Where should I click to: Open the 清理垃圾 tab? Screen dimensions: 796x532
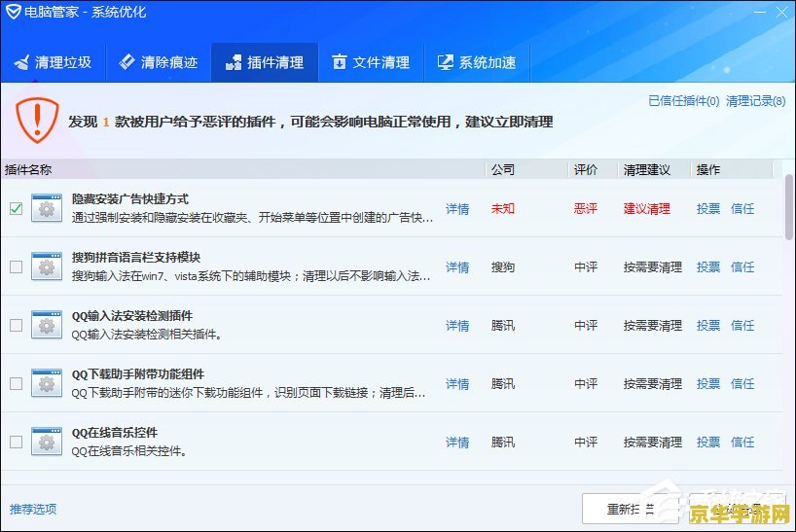(x=53, y=62)
